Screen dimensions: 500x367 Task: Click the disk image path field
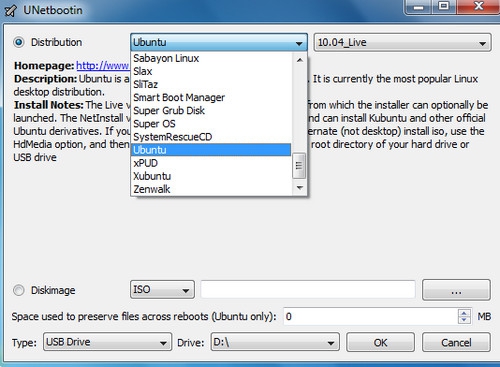(x=308, y=289)
